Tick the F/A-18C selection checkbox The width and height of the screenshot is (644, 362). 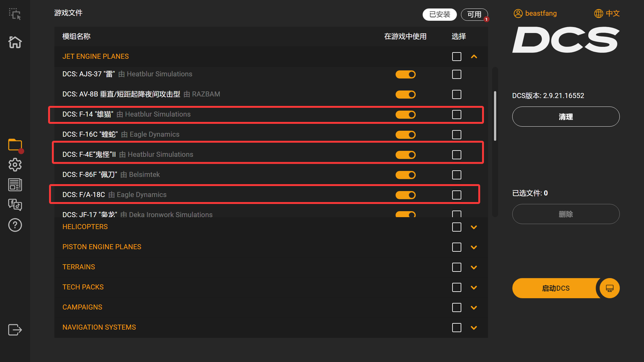tap(457, 195)
